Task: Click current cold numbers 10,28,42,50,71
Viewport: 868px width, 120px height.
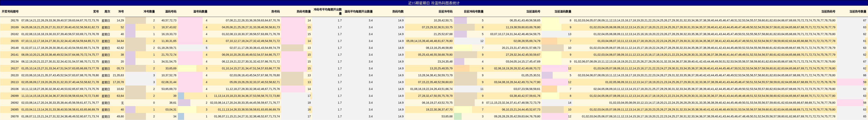Action: (x=443, y=21)
